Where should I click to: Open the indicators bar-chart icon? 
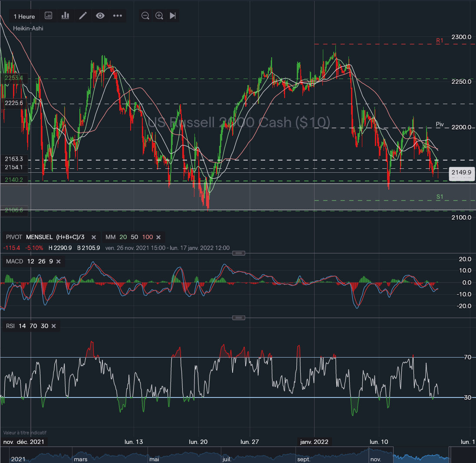coord(66,16)
